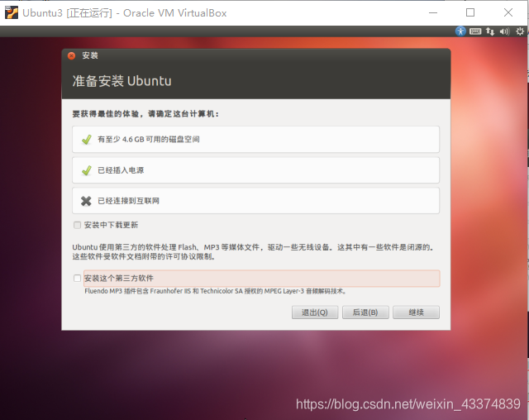Close the 安装 installer dialog
Viewport: 529px width, 420px height.
72,55
